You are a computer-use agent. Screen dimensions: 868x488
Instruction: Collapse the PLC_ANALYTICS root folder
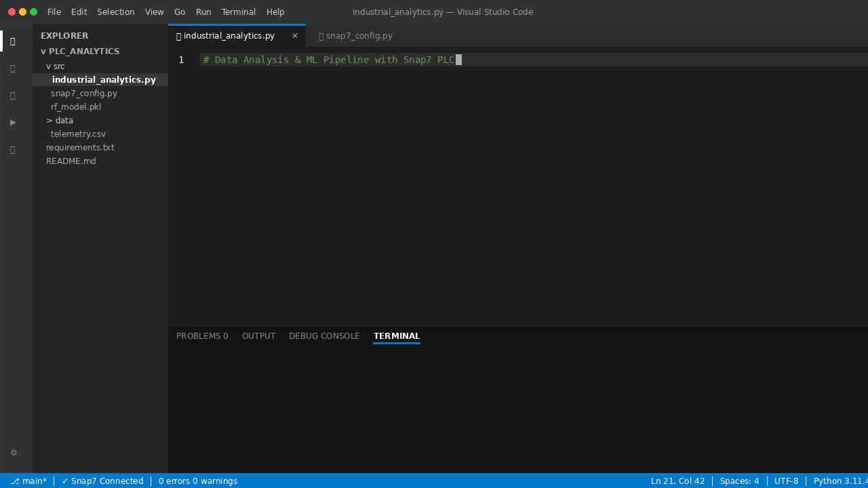[x=80, y=52]
